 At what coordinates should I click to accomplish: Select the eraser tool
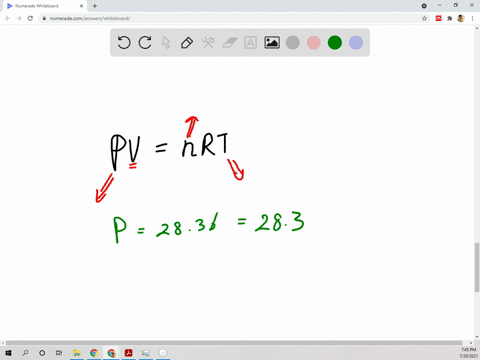[229, 43]
